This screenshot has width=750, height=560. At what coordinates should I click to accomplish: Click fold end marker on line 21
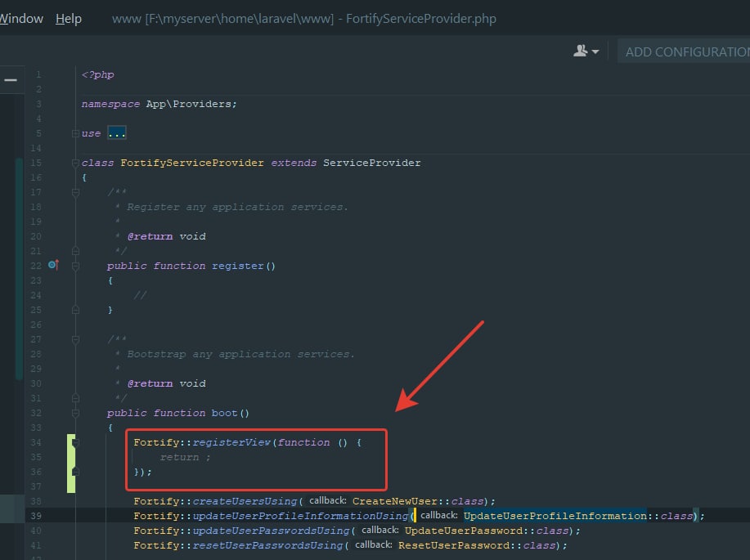pos(75,251)
